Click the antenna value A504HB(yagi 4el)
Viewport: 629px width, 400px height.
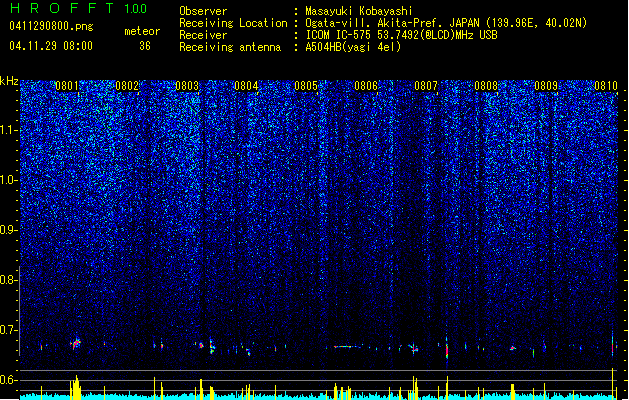(353, 47)
